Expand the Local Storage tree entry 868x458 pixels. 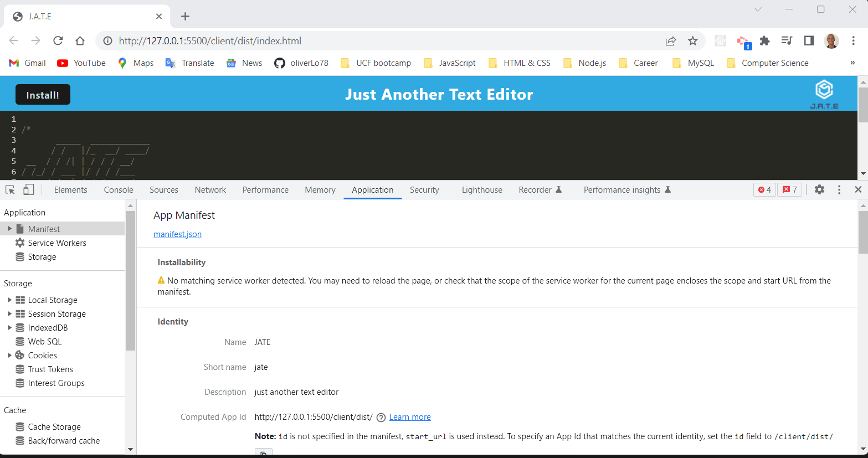coord(9,300)
